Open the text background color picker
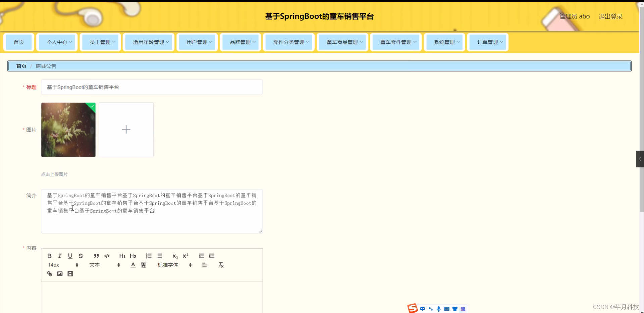 (144, 265)
